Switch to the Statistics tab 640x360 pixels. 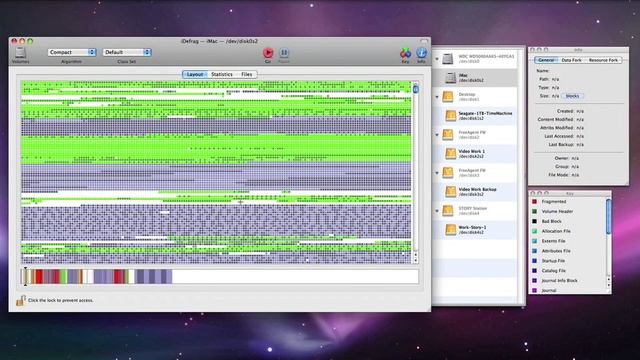tap(222, 74)
